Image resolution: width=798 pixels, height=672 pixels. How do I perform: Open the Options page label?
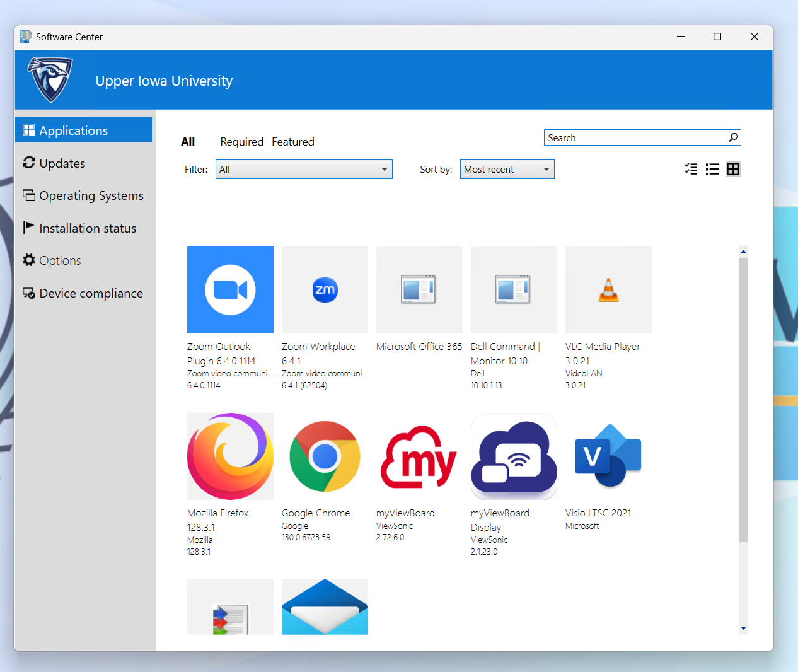pos(60,261)
